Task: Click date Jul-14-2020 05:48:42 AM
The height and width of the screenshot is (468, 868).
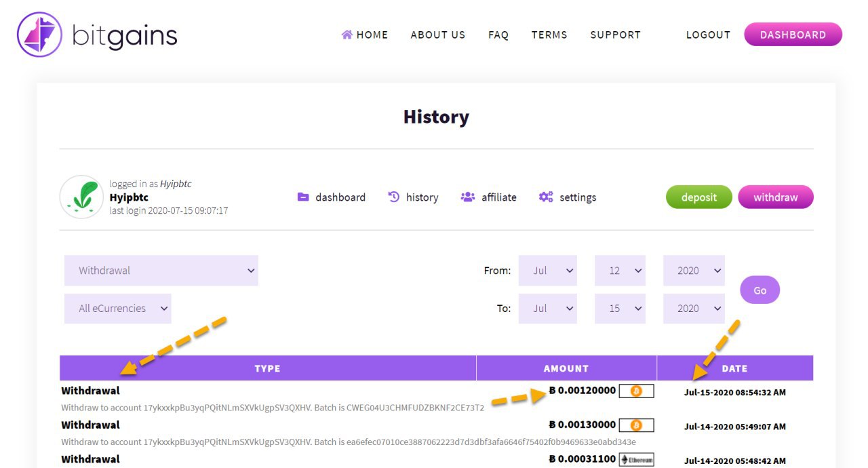Action: coord(735,461)
